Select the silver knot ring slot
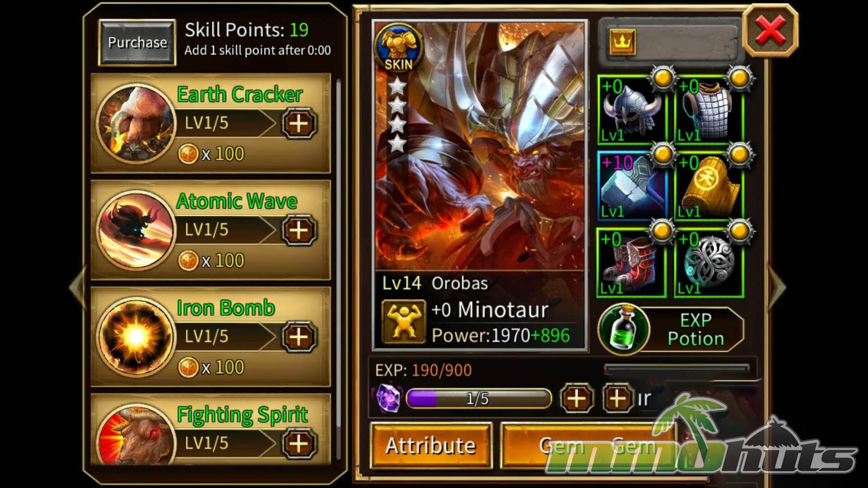 (709, 263)
